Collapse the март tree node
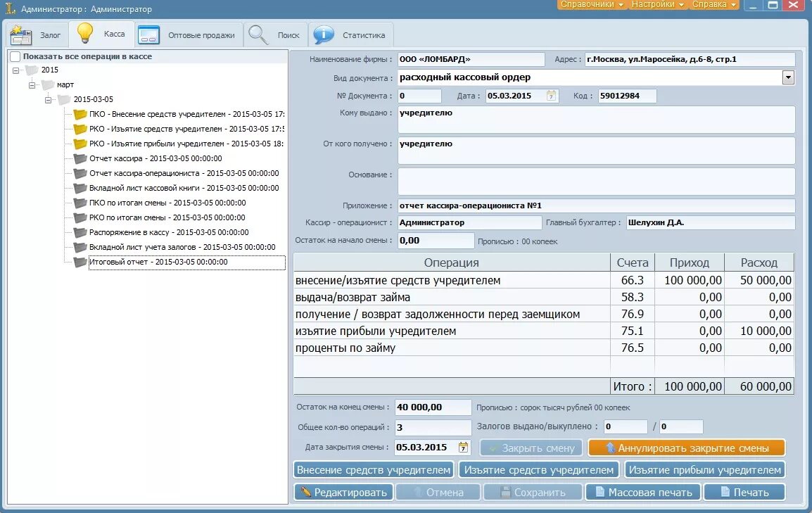 [x=32, y=85]
